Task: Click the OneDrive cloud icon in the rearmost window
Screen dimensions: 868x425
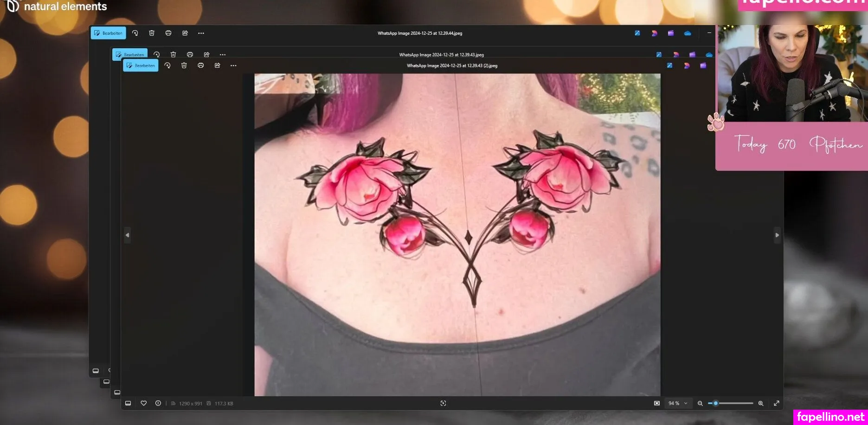Action: (x=688, y=33)
